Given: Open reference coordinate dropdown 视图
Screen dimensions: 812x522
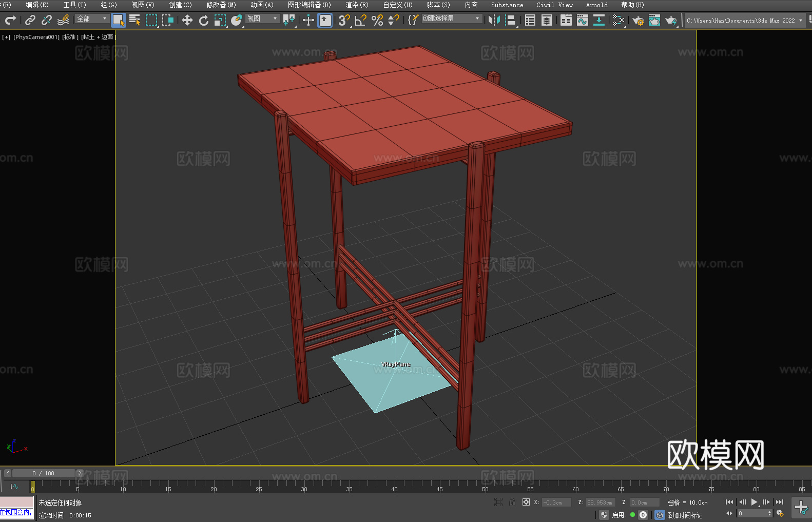Looking at the screenshot, I should pos(263,18).
